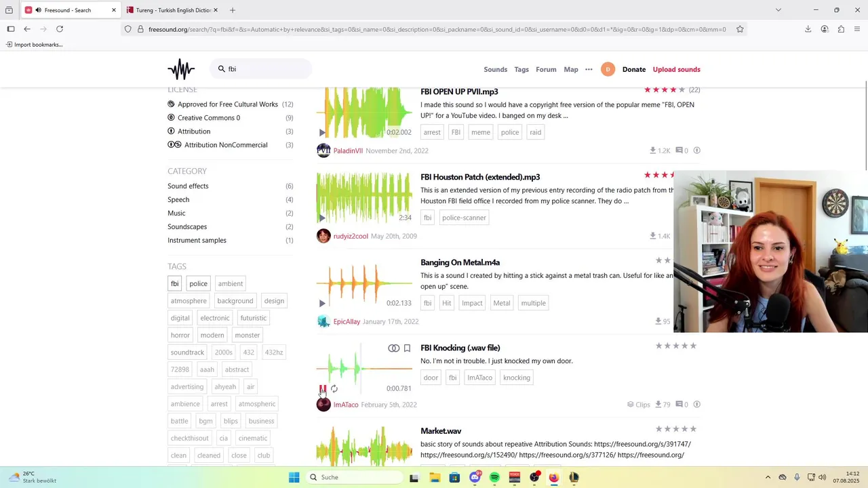The width and height of the screenshot is (868, 488).
Task: Select the Freesound - Search tab
Action: point(70,10)
